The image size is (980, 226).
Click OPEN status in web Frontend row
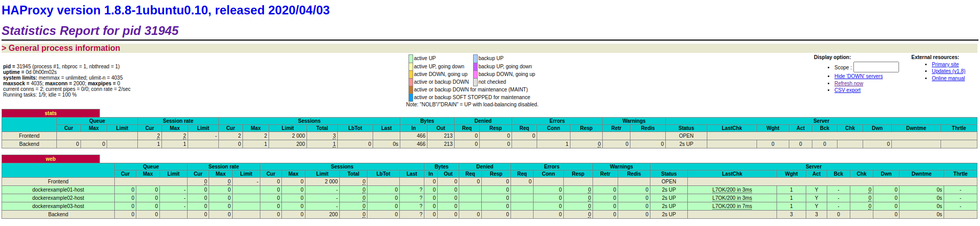pos(669,181)
